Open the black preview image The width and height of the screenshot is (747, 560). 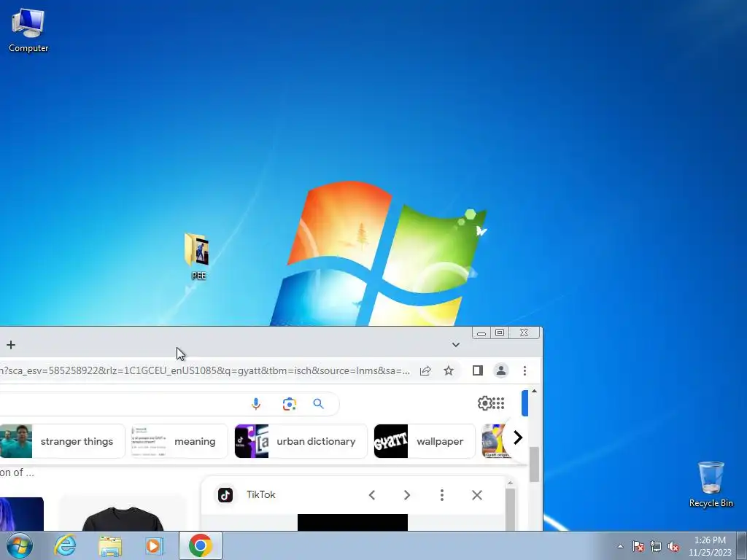click(352, 522)
